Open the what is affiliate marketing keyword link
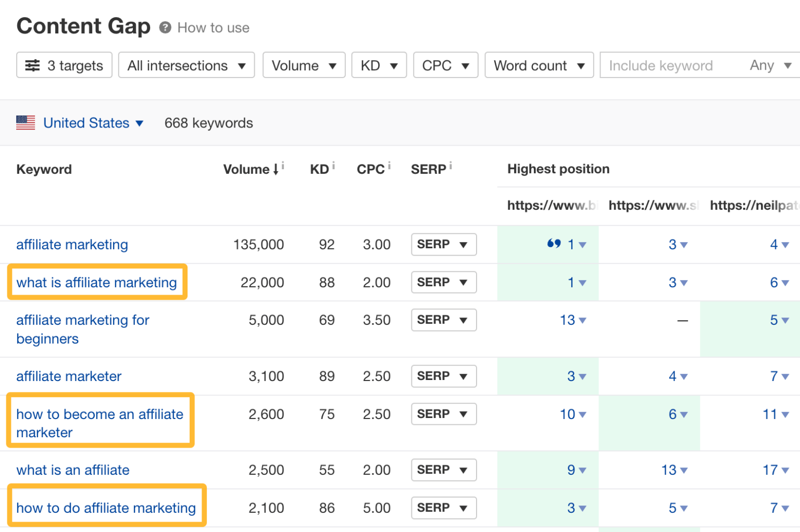Viewport: 800px width, 532px height. [x=97, y=283]
